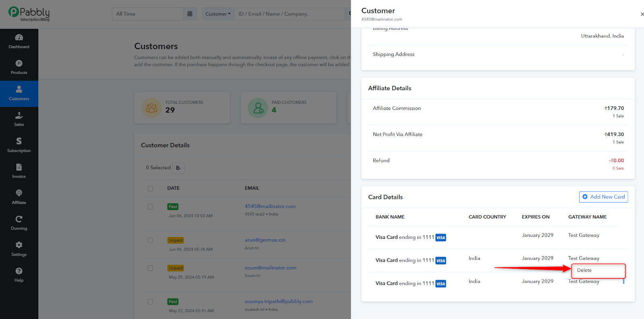
Task: Go to Products in sidebar
Action: coord(19,67)
